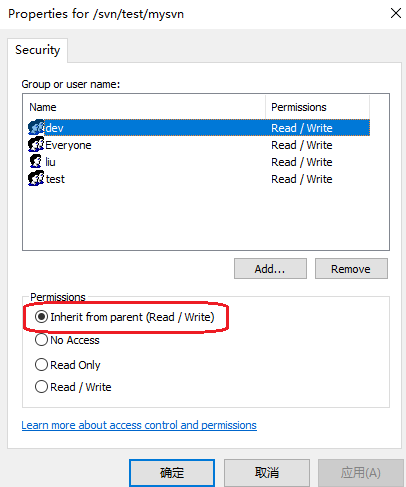Click the liu user icon
Viewport: 406px width, 487px height.
pyautogui.click(x=35, y=162)
